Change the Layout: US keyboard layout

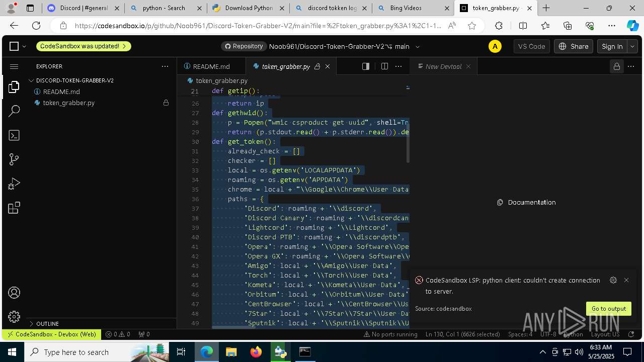coord(605,334)
